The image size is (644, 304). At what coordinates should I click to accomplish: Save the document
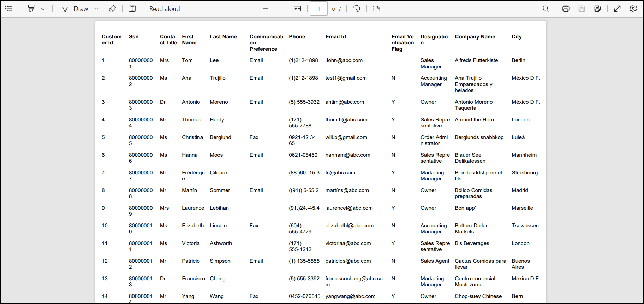(x=582, y=8)
